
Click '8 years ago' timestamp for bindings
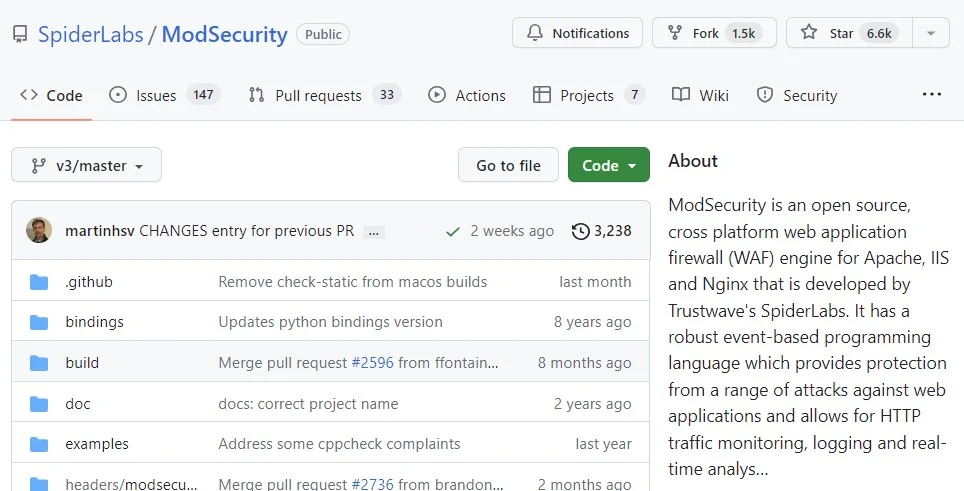593,322
